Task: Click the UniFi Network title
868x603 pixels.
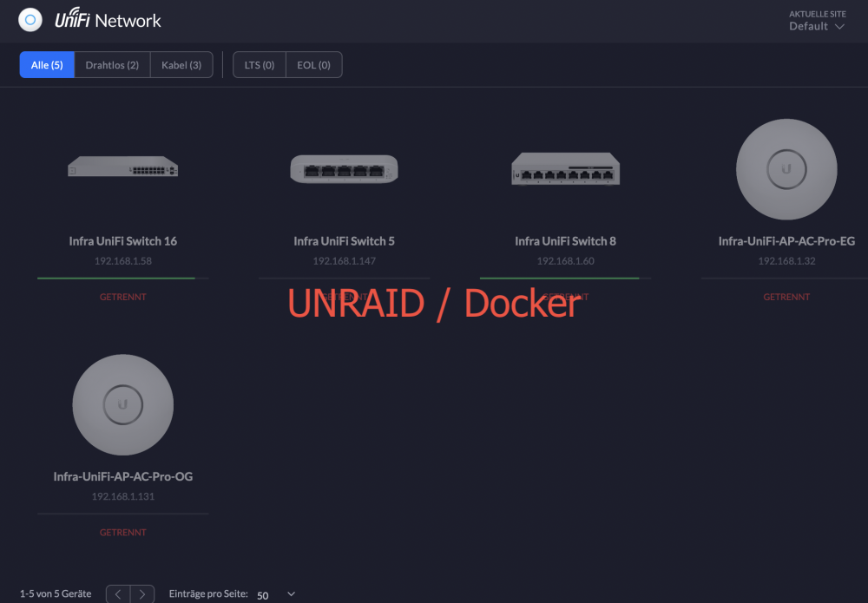Action: [x=108, y=20]
